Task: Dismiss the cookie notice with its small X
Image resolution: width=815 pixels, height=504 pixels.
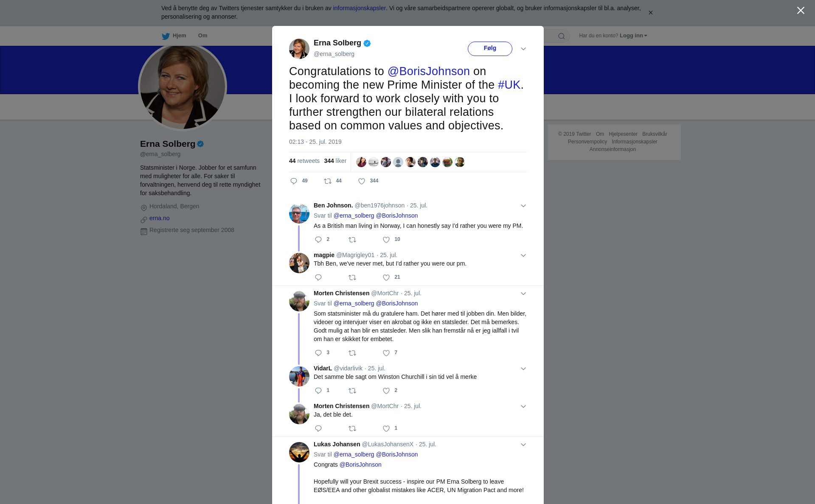Action: tap(650, 13)
